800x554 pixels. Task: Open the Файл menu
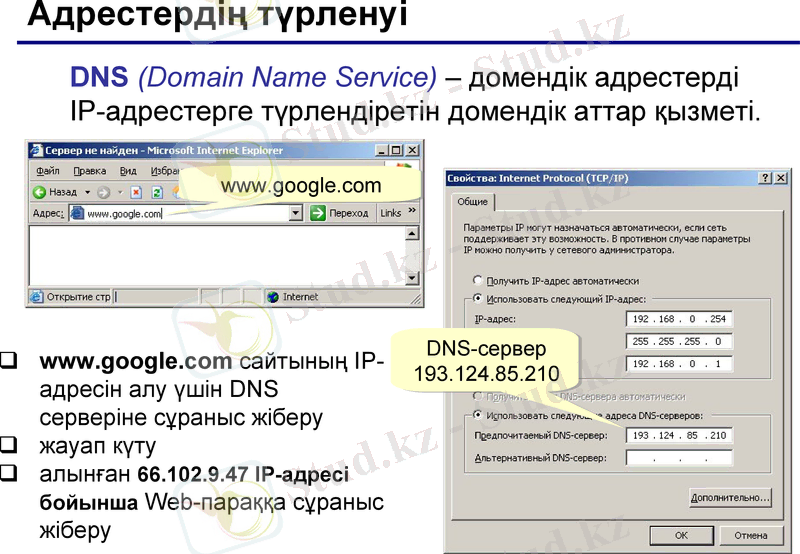pyautogui.click(x=48, y=171)
